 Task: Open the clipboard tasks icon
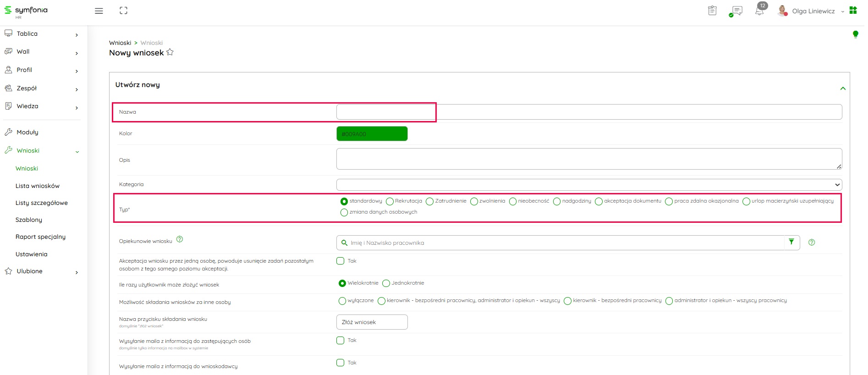pos(712,11)
